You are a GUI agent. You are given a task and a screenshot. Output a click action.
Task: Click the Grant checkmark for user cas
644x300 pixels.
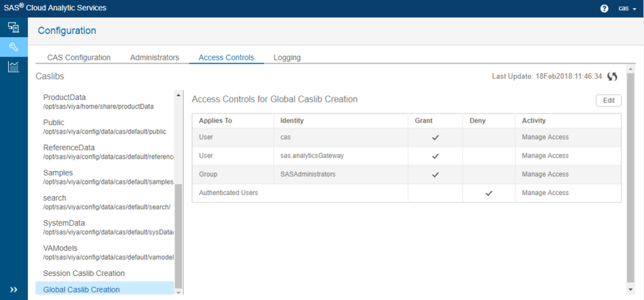(436, 137)
